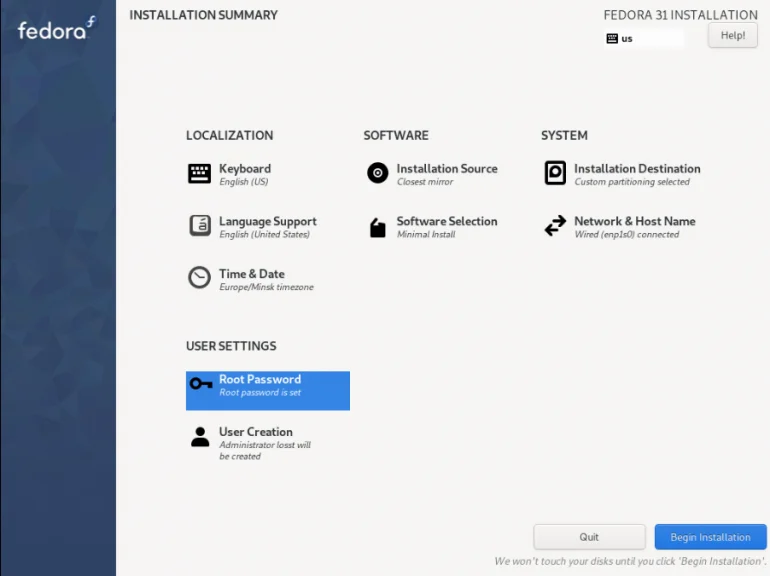Click 'English (United States)' status text
The image size is (770, 576).
(264, 234)
